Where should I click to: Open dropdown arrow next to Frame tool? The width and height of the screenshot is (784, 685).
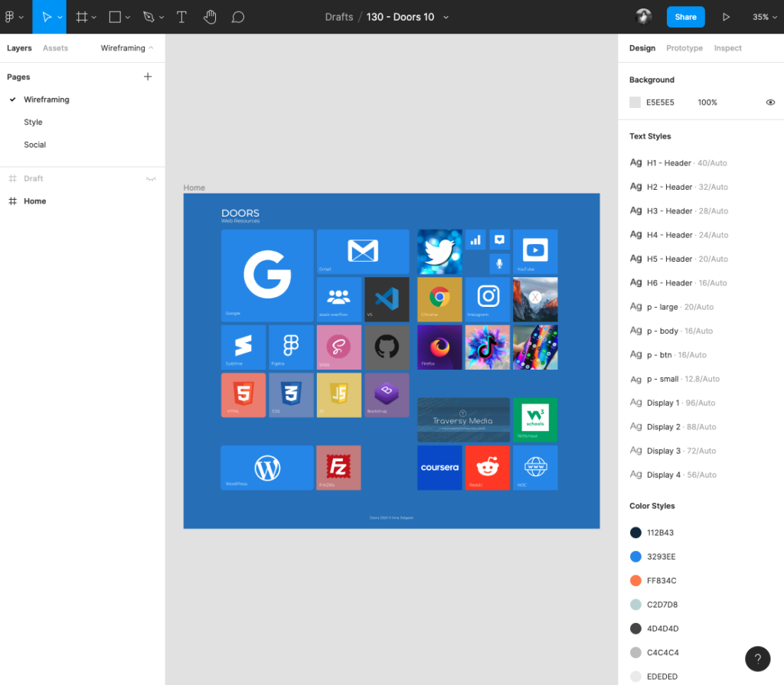point(93,17)
